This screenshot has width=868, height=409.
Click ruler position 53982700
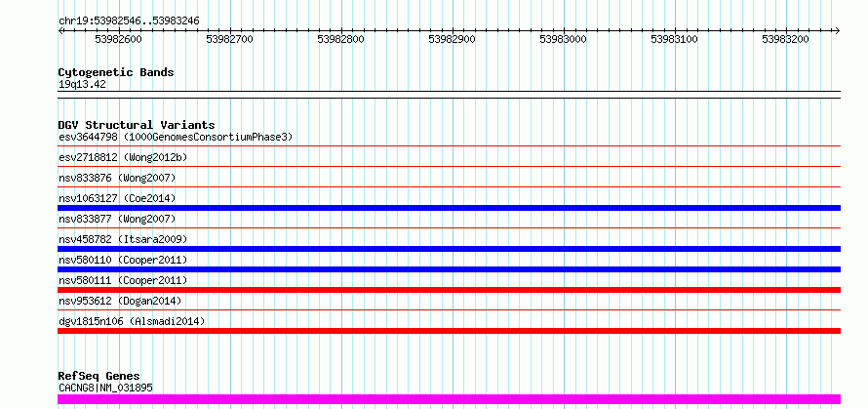click(x=230, y=39)
